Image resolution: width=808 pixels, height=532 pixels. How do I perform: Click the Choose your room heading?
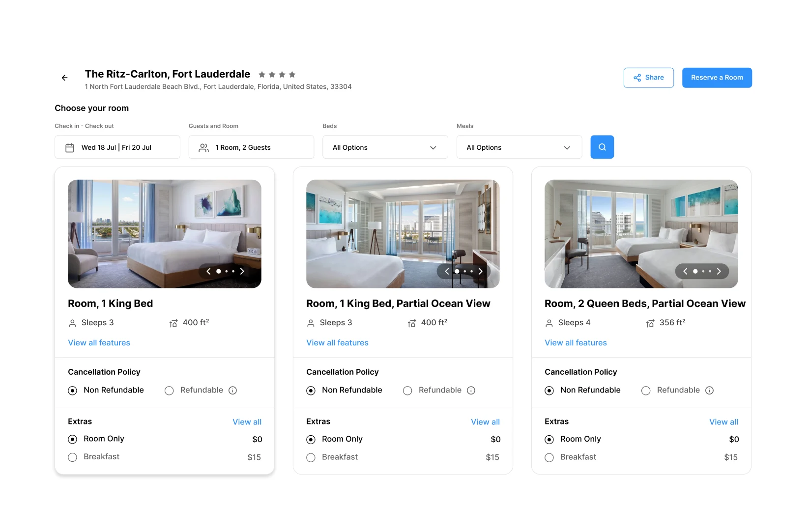pyautogui.click(x=91, y=108)
